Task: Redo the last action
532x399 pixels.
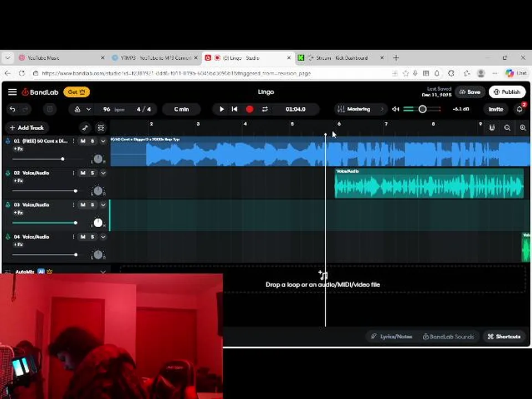Action: click(x=25, y=109)
